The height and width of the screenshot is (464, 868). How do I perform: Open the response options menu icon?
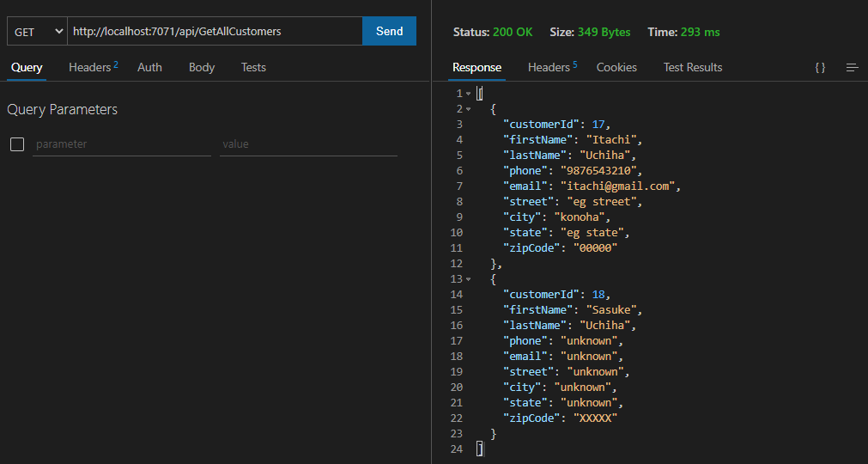click(x=852, y=67)
